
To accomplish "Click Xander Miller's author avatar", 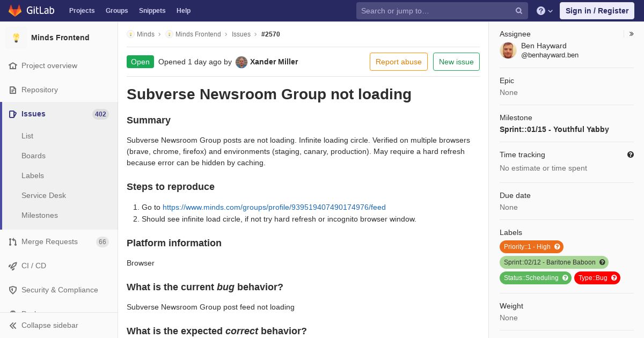I will (241, 62).
